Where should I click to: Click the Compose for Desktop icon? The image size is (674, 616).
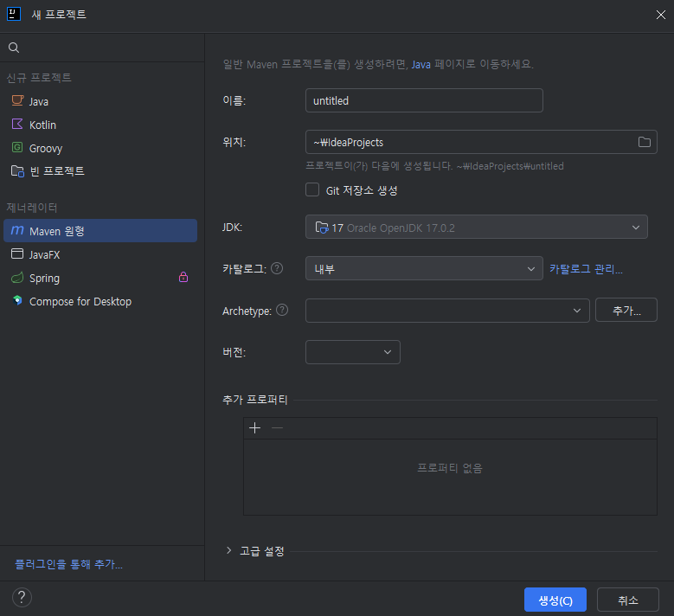(17, 300)
